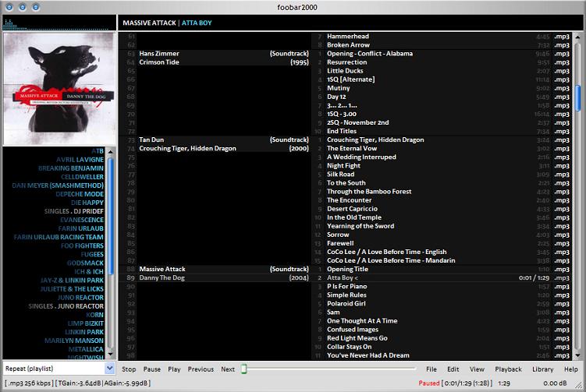Click the leftmost window control button in the title bar
This screenshot has width=586, height=392.
[x=9, y=7]
